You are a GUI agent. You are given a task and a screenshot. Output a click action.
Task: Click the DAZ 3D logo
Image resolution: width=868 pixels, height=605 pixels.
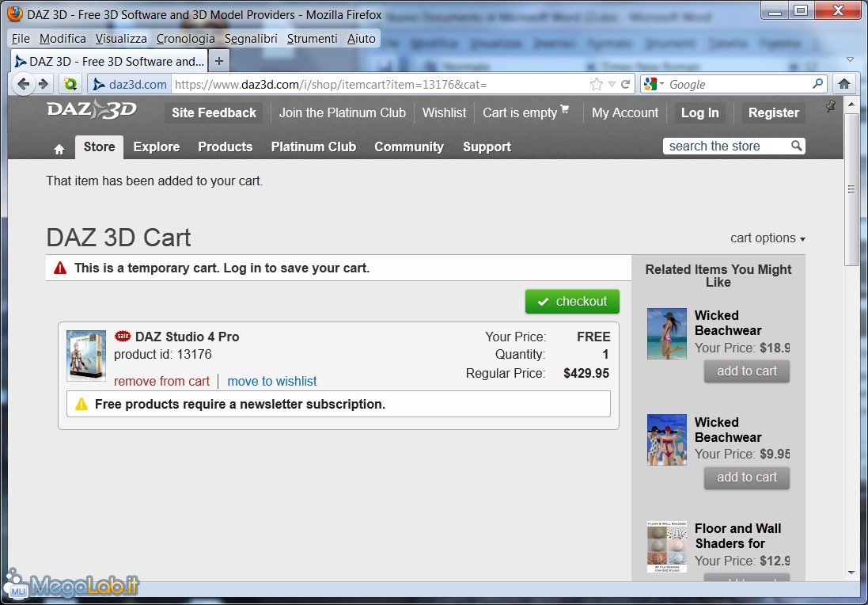(x=92, y=110)
